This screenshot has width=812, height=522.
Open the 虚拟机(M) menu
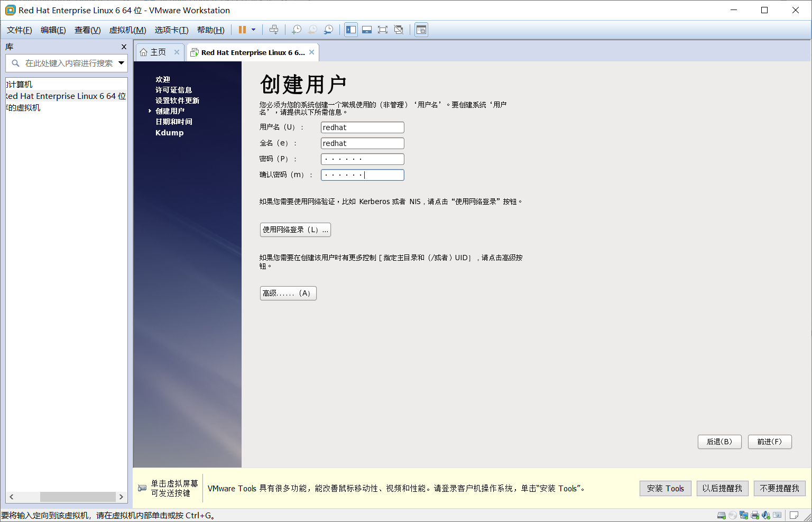pyautogui.click(x=128, y=30)
